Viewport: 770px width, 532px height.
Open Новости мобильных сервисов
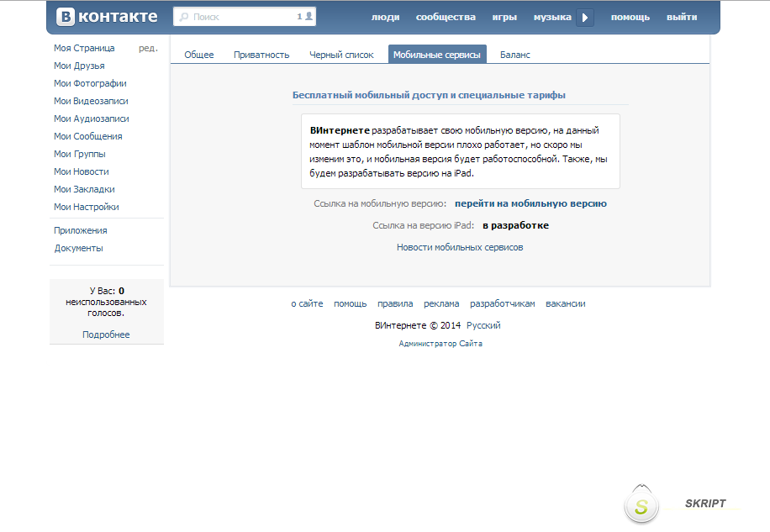tap(460, 247)
